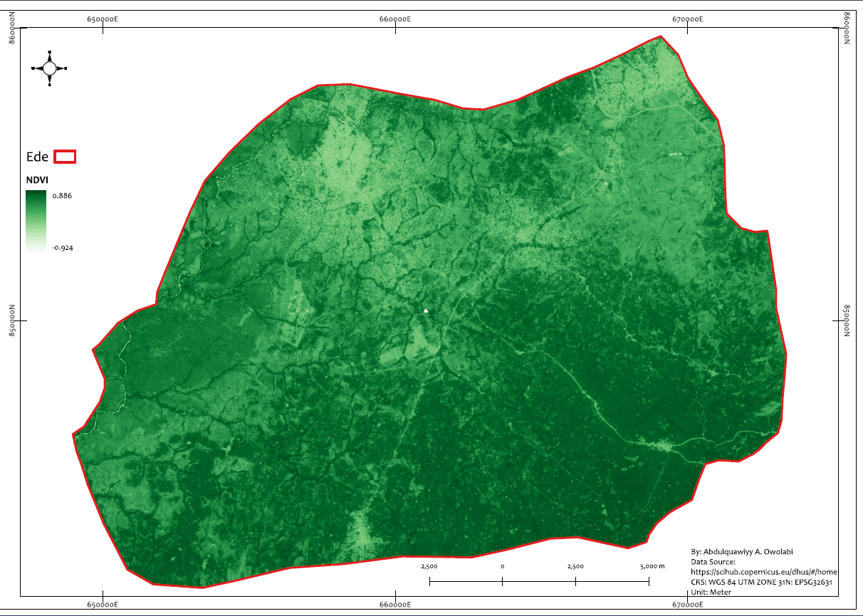Select the NDVI legend title
Screen dimensions: 863x616
[36, 180]
